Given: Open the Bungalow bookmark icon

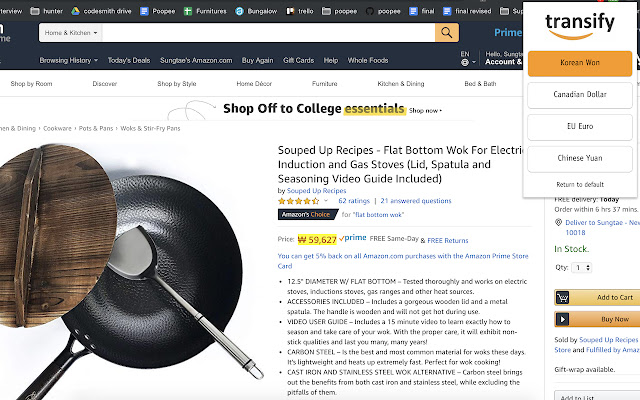Looking at the screenshot, I should pos(243,10).
